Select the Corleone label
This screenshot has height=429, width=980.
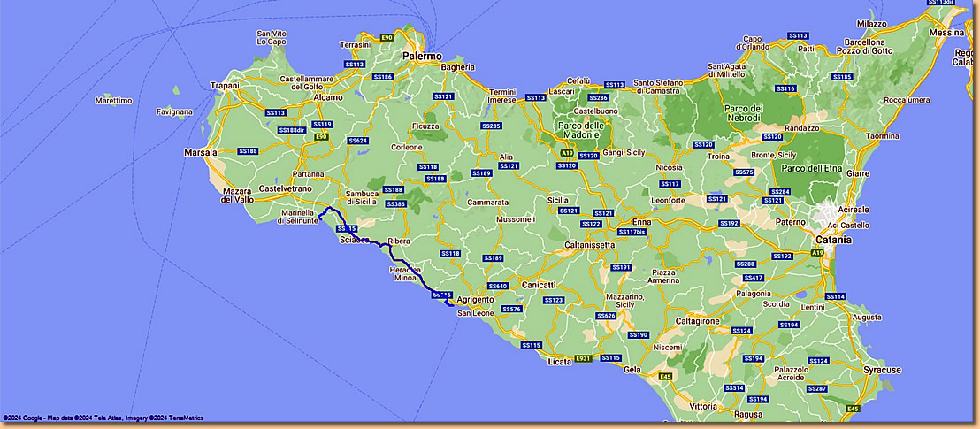(x=407, y=148)
